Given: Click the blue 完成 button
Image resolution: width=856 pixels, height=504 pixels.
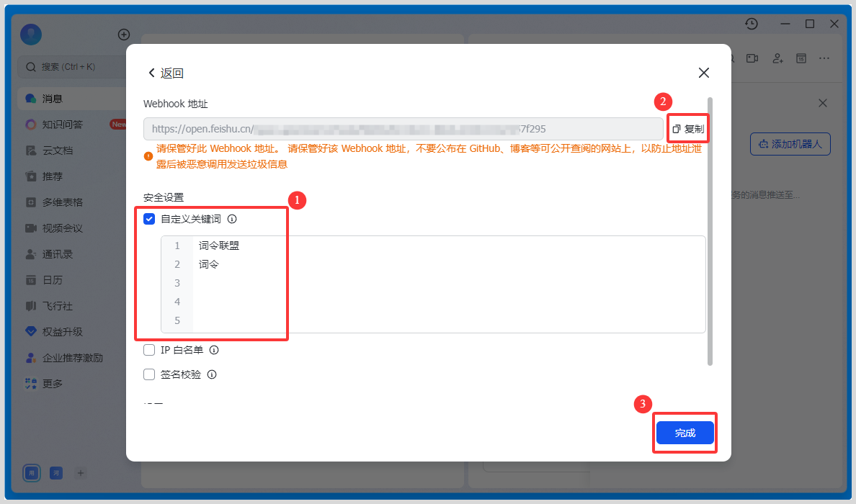Looking at the screenshot, I should (x=685, y=433).
